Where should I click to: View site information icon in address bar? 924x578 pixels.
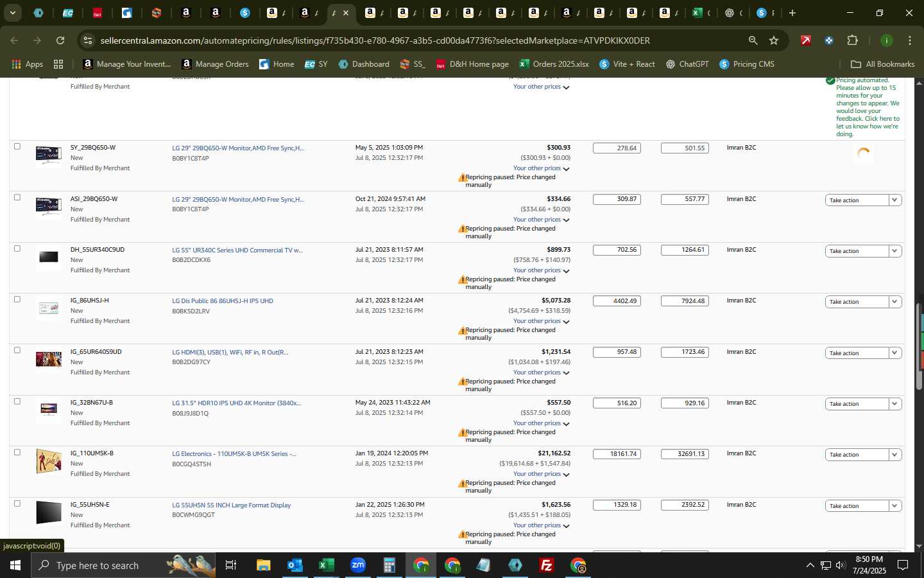point(88,40)
